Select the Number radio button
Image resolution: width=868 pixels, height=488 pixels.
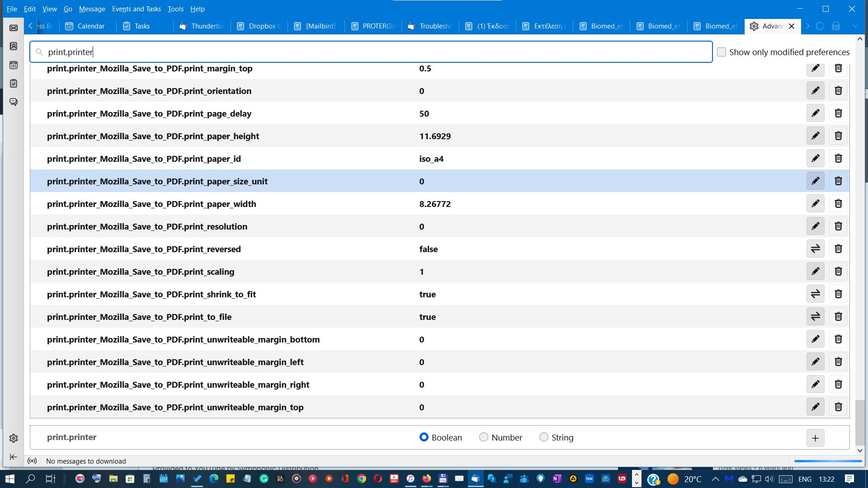(484, 437)
